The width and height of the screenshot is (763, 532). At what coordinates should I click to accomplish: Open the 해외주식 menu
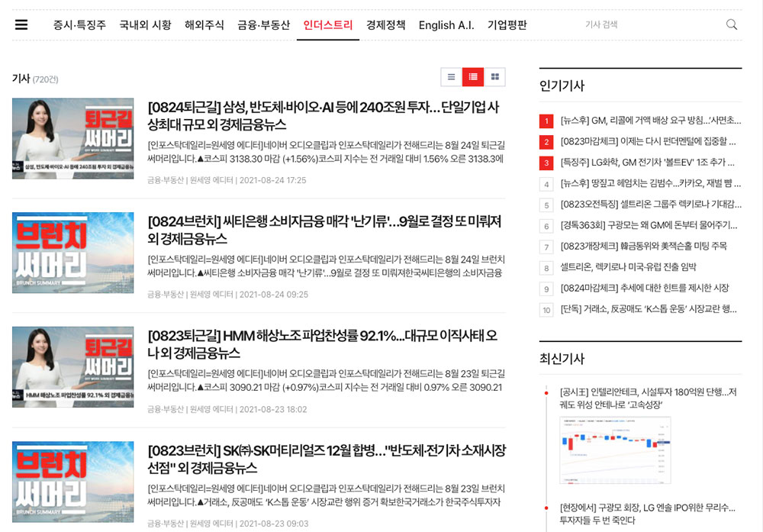(204, 25)
